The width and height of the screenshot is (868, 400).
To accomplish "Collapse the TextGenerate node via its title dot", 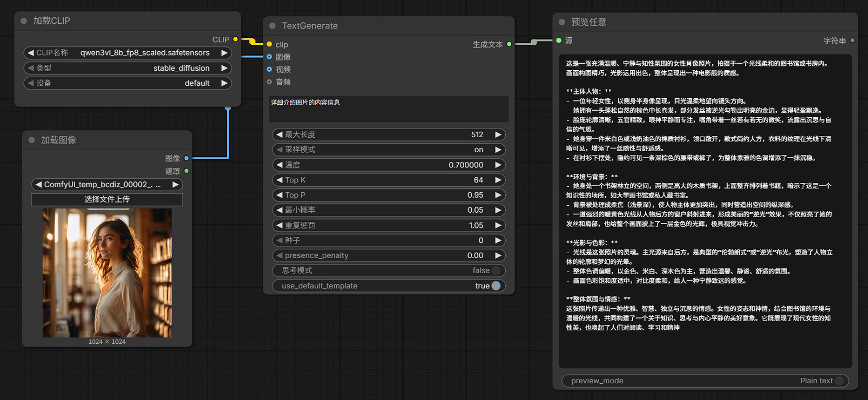I will (273, 26).
